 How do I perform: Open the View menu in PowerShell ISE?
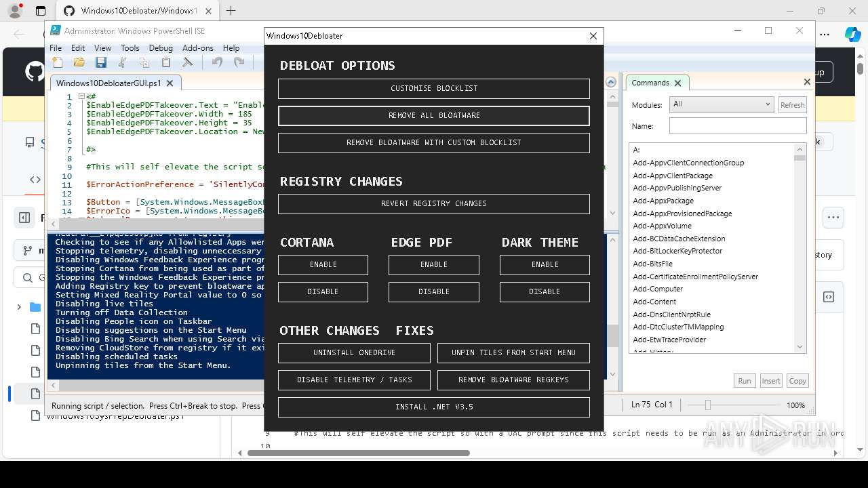pos(103,48)
